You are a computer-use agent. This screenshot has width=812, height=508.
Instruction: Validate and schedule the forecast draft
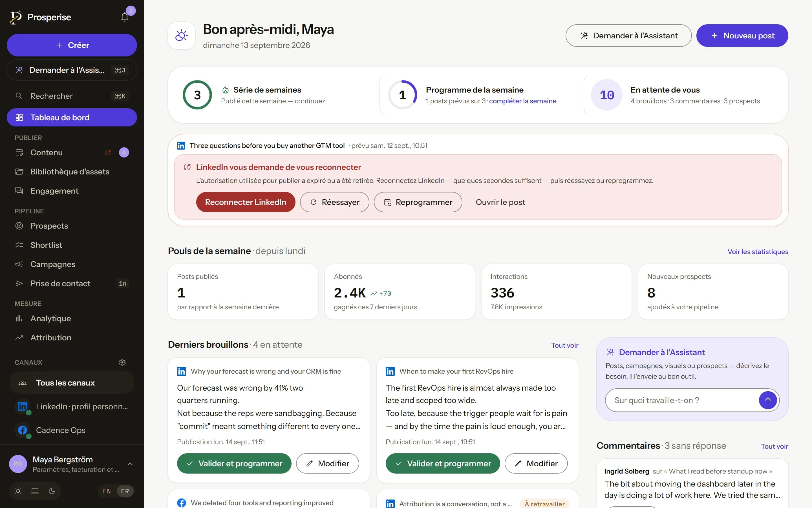click(x=234, y=463)
